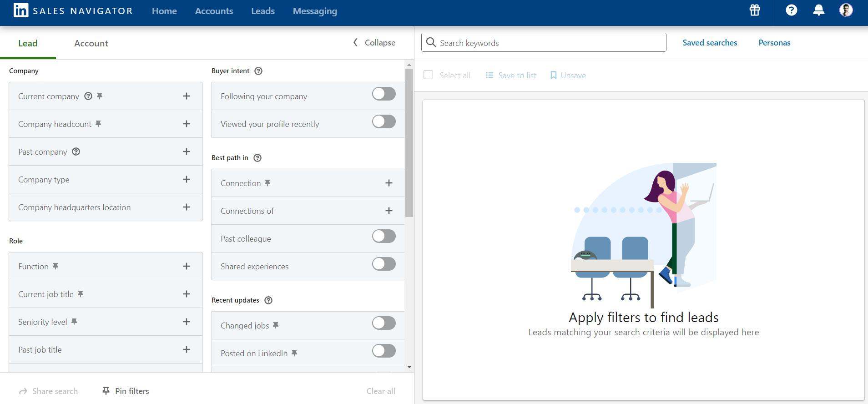The width and height of the screenshot is (868, 404).
Task: Click the pin icon next to Current job title
Action: tap(81, 294)
